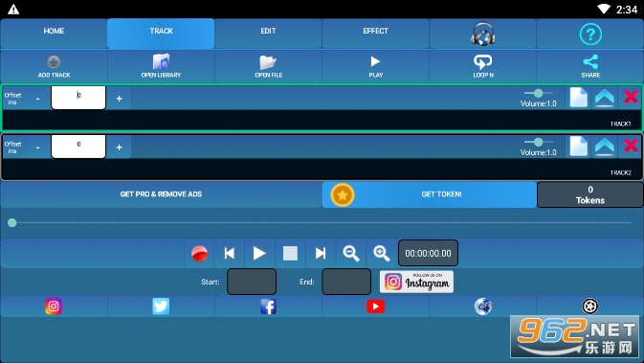This screenshot has width=644, height=363.
Task: Collapse Track1 with up chevron
Action: point(605,98)
